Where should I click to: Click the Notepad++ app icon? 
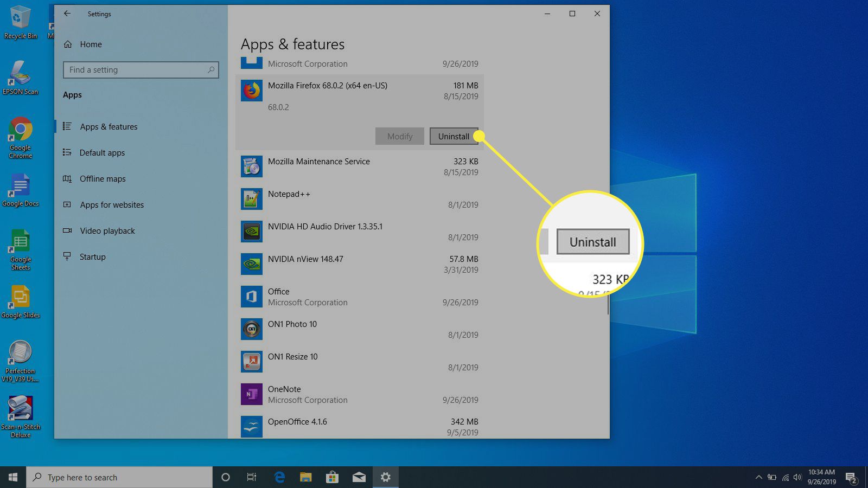[x=252, y=199]
